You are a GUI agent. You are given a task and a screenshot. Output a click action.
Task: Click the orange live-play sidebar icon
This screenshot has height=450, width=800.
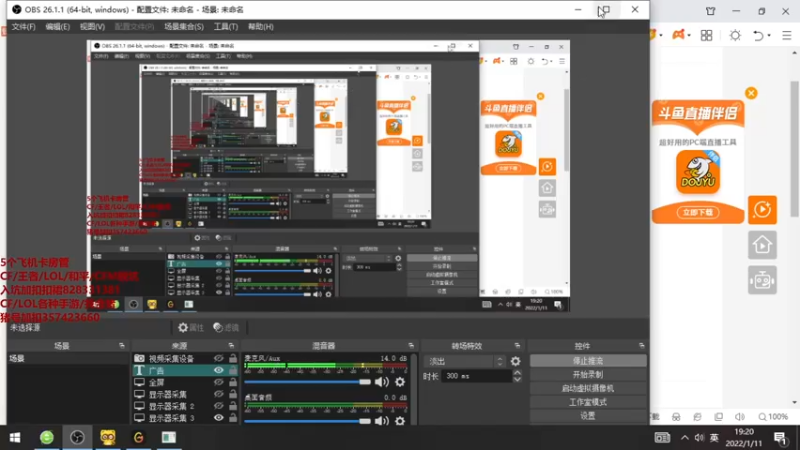[762, 210]
